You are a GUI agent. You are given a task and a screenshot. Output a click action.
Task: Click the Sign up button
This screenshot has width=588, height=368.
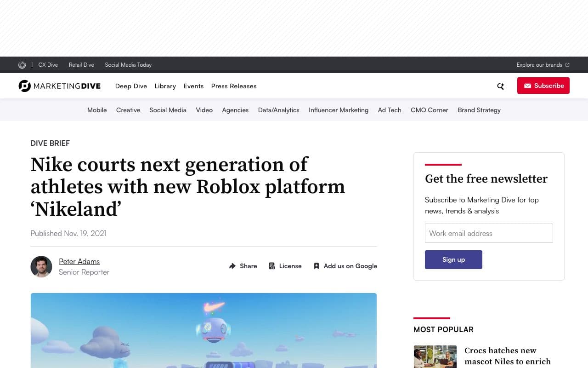click(x=453, y=259)
